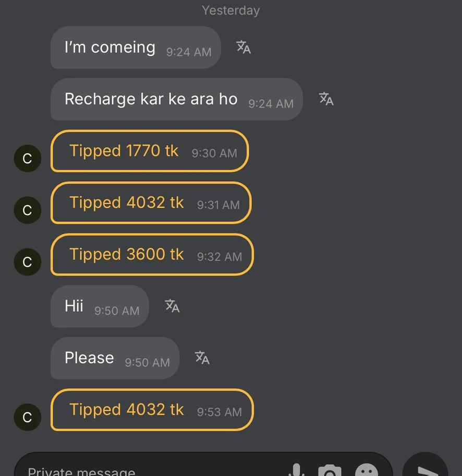This screenshot has height=476, width=462.
Task: Translate the "Please" message
Action: coord(202,358)
